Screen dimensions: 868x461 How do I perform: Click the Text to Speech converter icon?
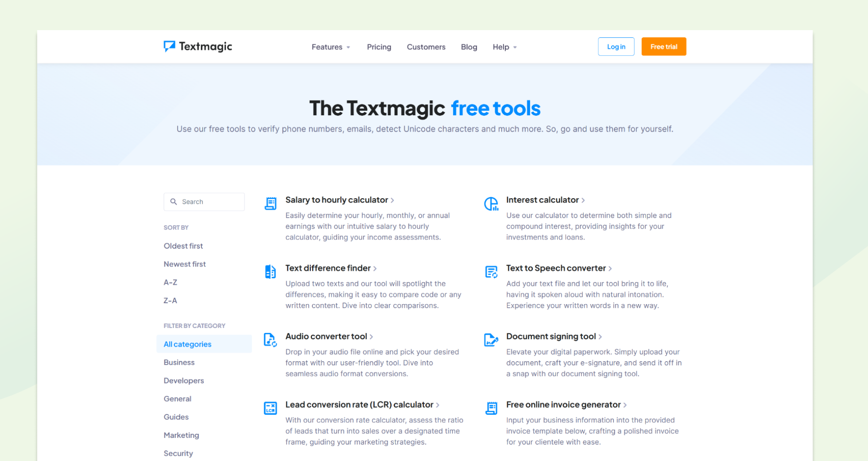492,272
